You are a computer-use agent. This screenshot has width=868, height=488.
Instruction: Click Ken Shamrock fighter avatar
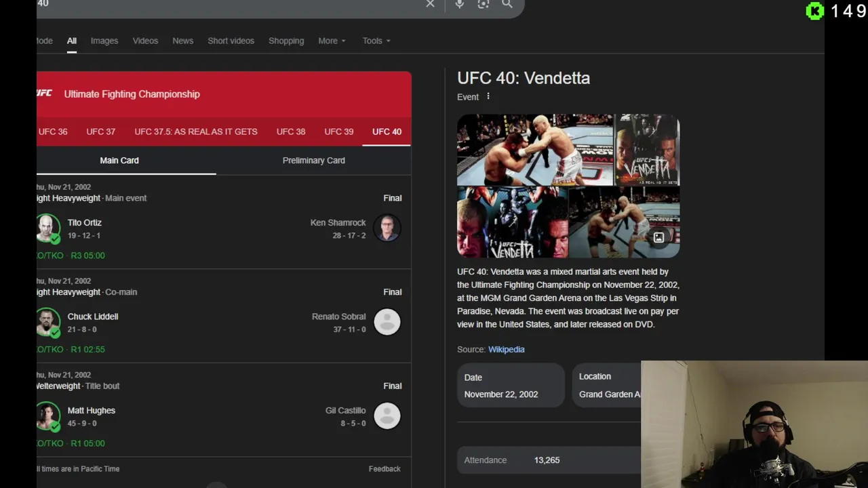pos(387,228)
